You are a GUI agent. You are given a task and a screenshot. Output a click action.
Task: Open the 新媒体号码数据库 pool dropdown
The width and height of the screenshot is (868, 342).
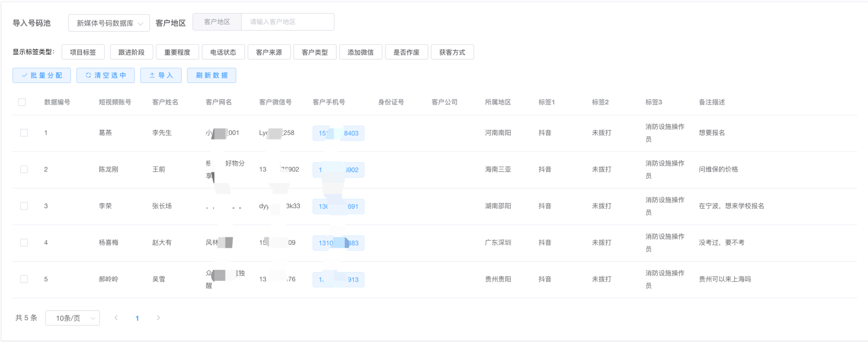click(x=109, y=23)
